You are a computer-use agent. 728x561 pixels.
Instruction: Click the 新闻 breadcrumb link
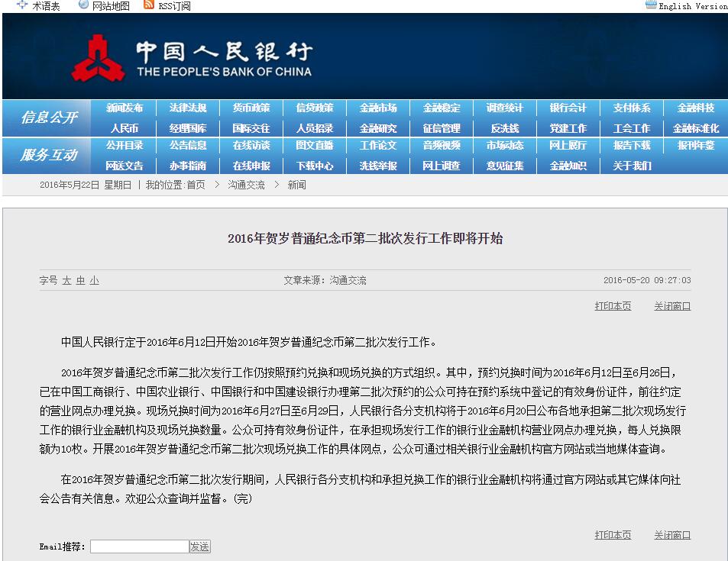tap(296, 185)
